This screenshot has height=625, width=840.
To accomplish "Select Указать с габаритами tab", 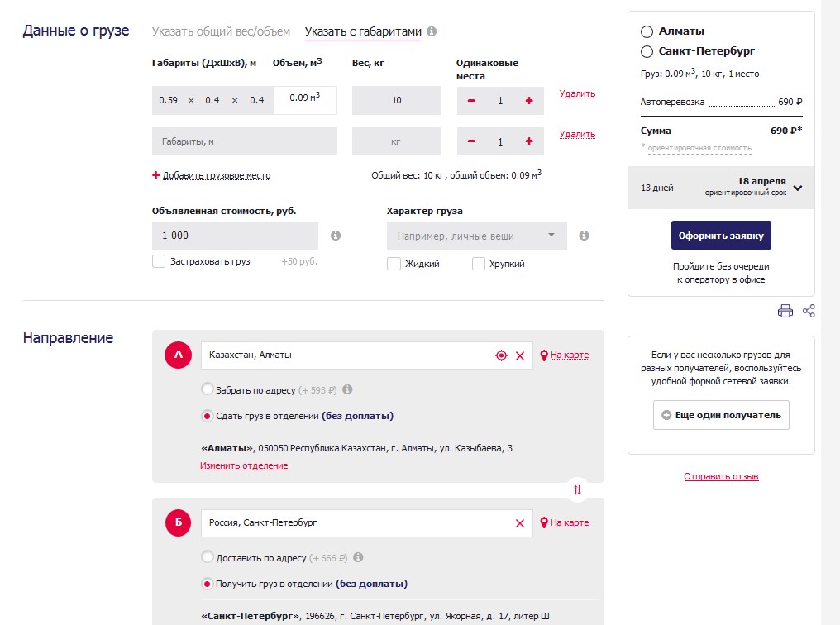I will [x=363, y=32].
